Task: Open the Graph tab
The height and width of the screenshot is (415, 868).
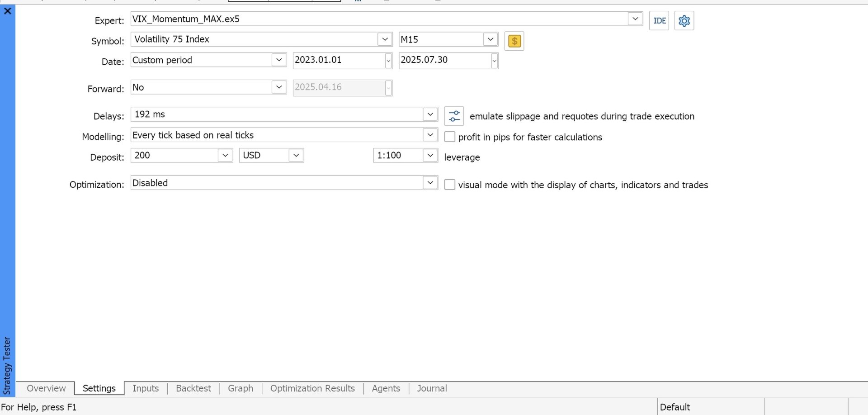Action: [x=241, y=388]
